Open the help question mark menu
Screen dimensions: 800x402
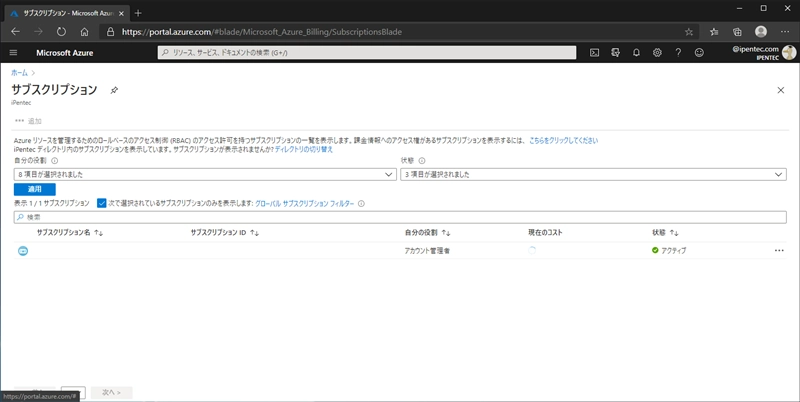pyautogui.click(x=678, y=53)
